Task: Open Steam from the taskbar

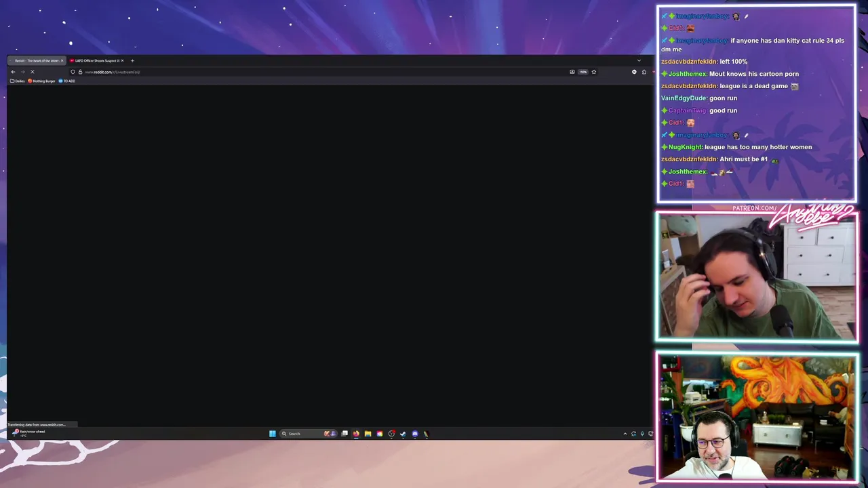Action: (x=403, y=434)
